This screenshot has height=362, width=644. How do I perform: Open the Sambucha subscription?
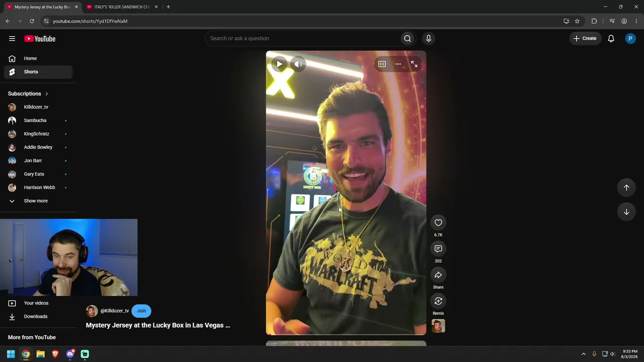point(38,121)
